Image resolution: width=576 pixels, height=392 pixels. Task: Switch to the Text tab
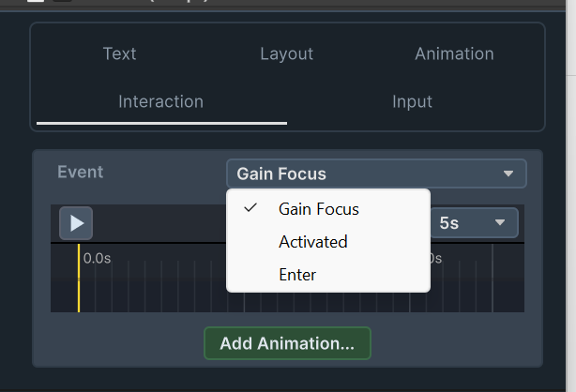coord(119,53)
